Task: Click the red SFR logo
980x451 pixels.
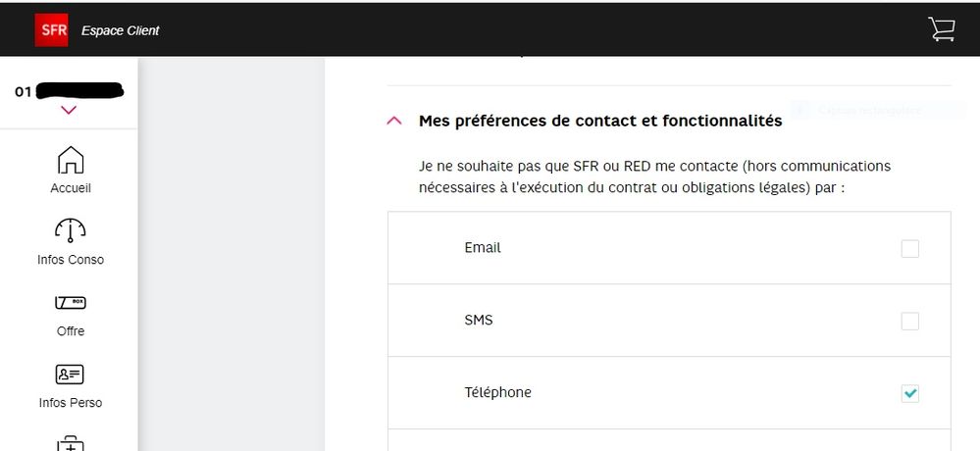Action: pos(51,30)
